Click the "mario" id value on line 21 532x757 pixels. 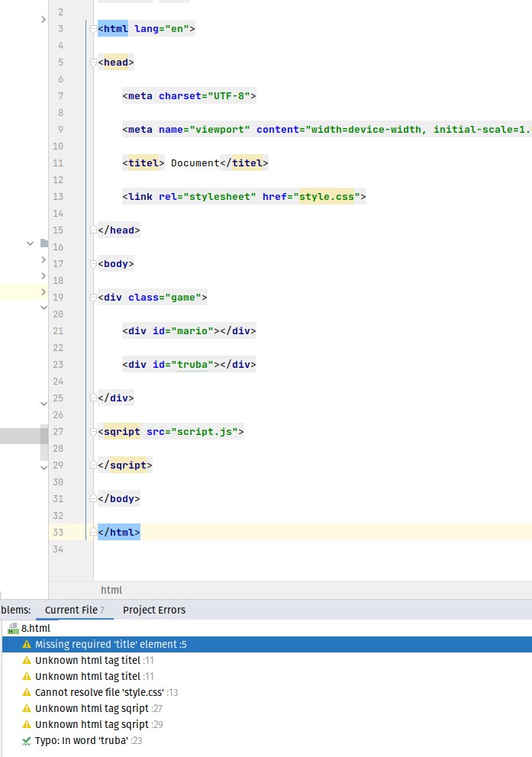[x=192, y=331]
